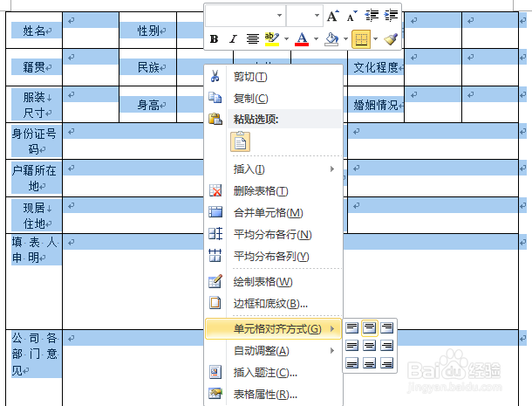Click the copy icon beside 复制
Viewport: 532px width, 406px height.
pos(215,98)
